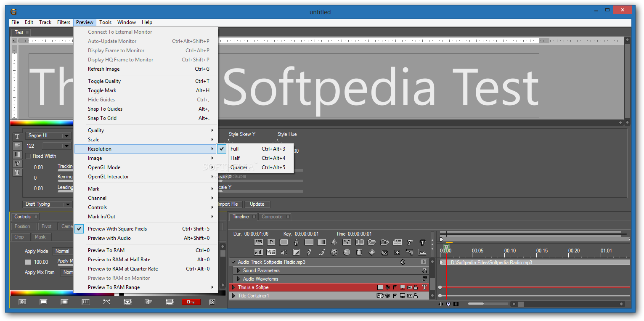Select the paintbrush tool icon

point(322,252)
